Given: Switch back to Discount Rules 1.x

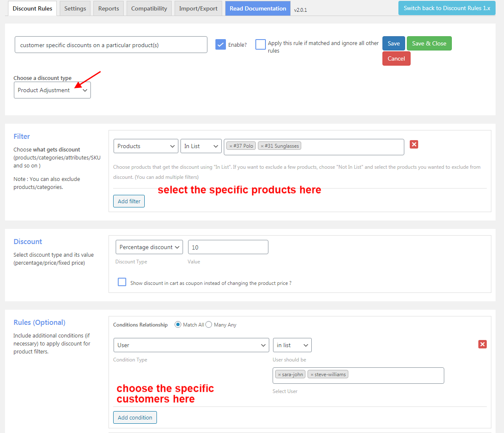Looking at the screenshot, I should [447, 8].
